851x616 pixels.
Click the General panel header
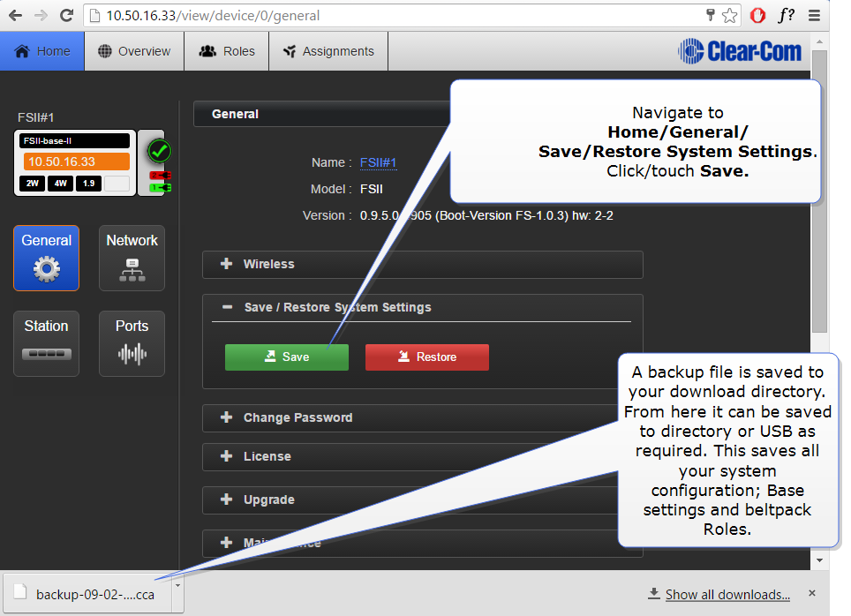pos(322,114)
